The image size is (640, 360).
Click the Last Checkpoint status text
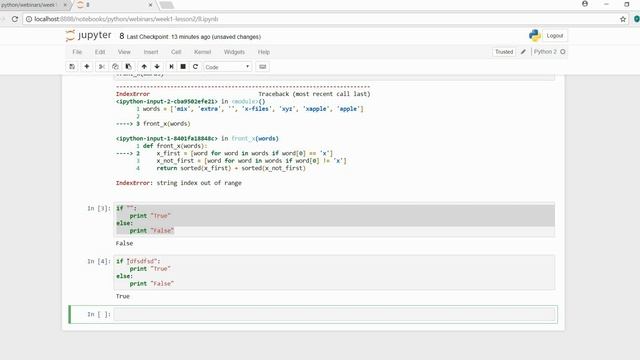tap(193, 37)
